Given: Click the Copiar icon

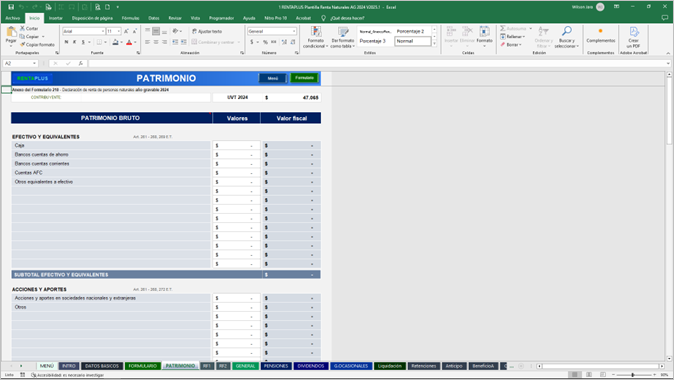Looking at the screenshot, I should click(22, 37).
